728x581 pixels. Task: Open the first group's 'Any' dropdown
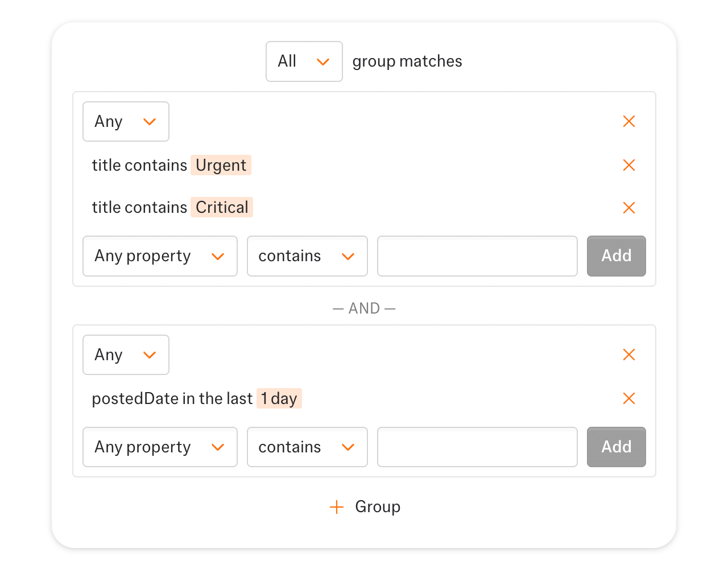[x=126, y=122]
